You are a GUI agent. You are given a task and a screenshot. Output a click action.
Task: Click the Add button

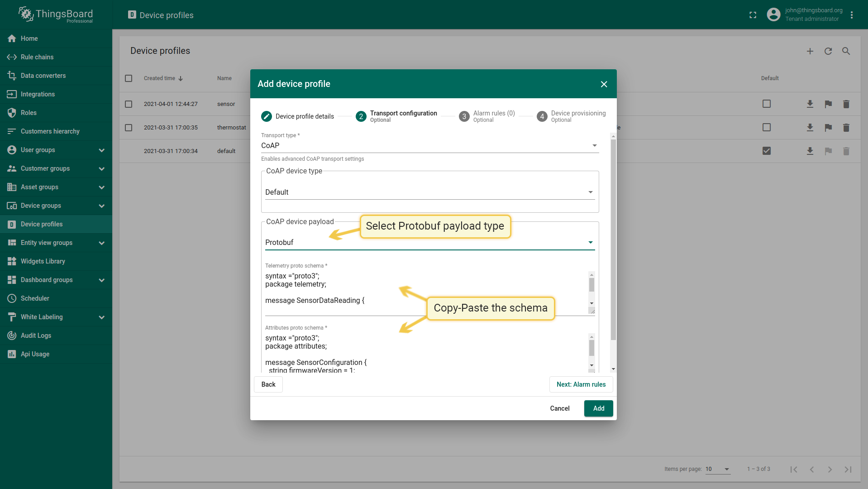pos(598,408)
